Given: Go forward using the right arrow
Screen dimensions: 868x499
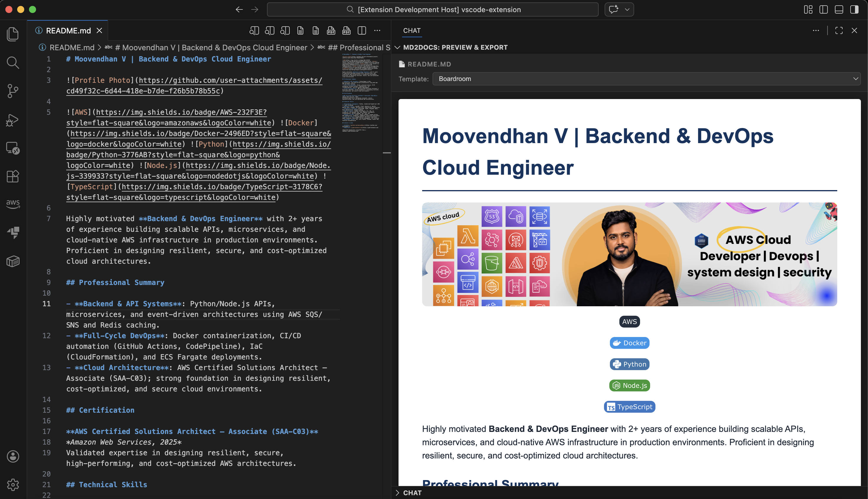Looking at the screenshot, I should pyautogui.click(x=255, y=9).
